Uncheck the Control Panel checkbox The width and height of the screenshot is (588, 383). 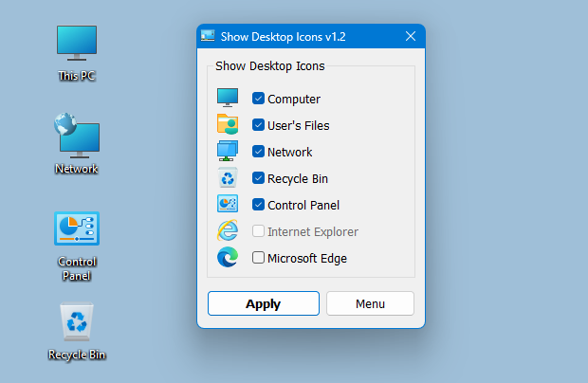tap(258, 205)
